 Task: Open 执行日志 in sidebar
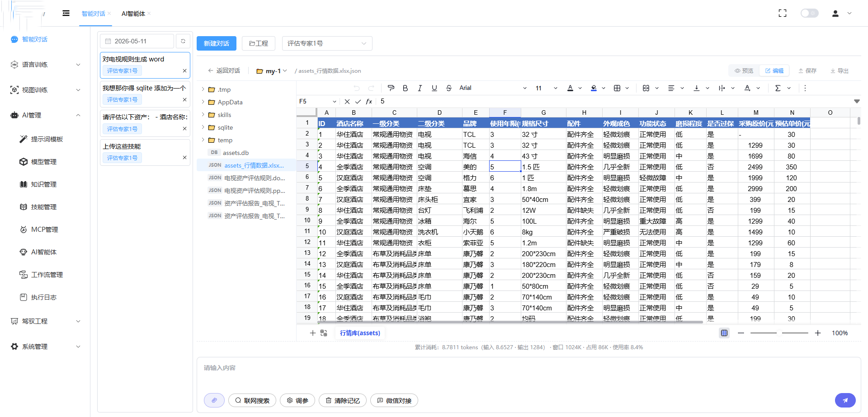(x=43, y=297)
